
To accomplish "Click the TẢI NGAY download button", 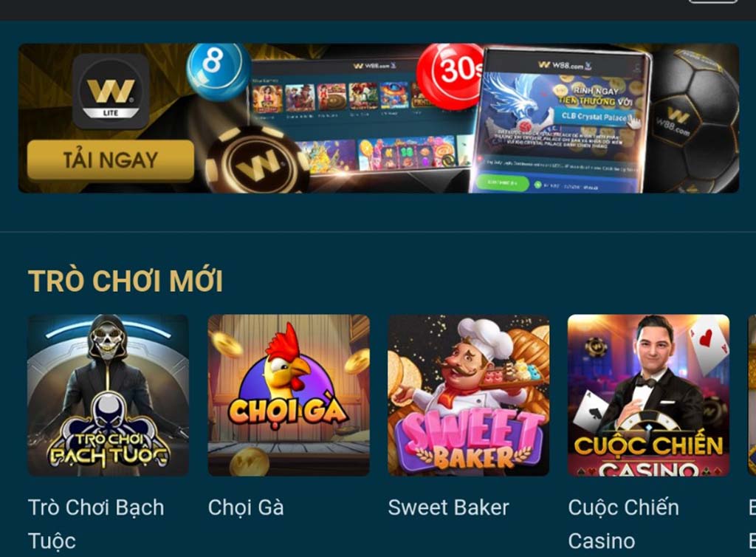I will coord(111,160).
